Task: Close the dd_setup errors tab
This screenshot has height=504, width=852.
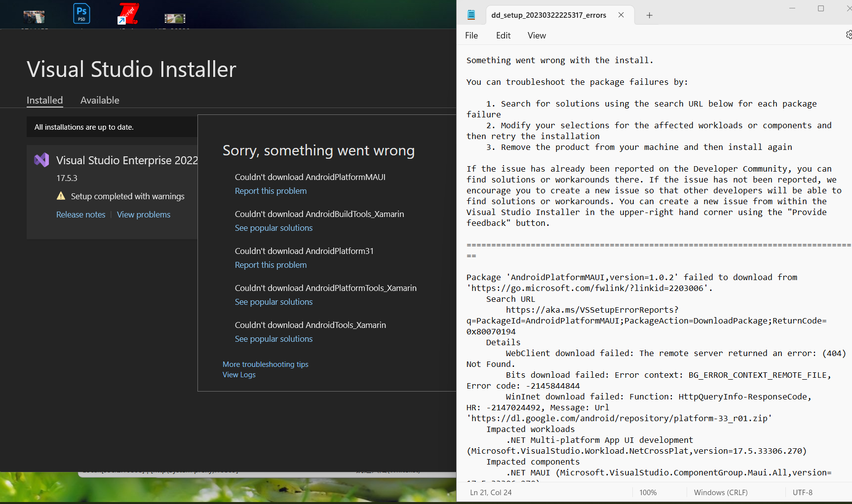Action: (621, 15)
